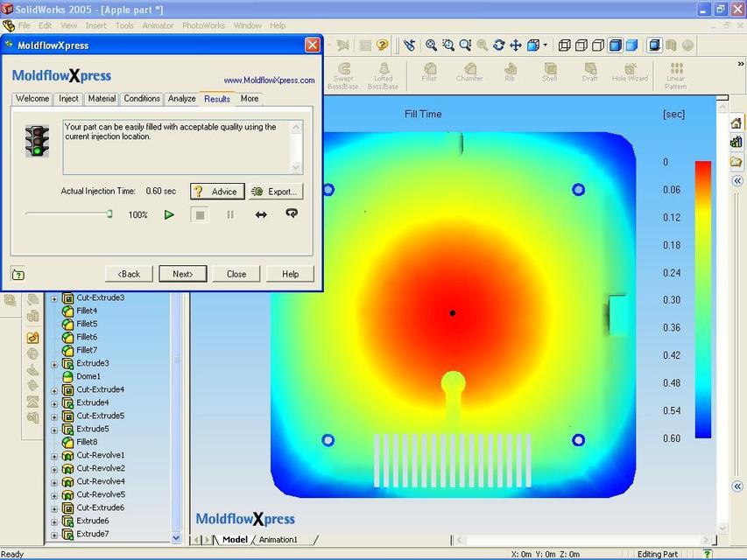This screenshot has height=560, width=747.
Task: Select the Rotate View tool
Action: 497,45
